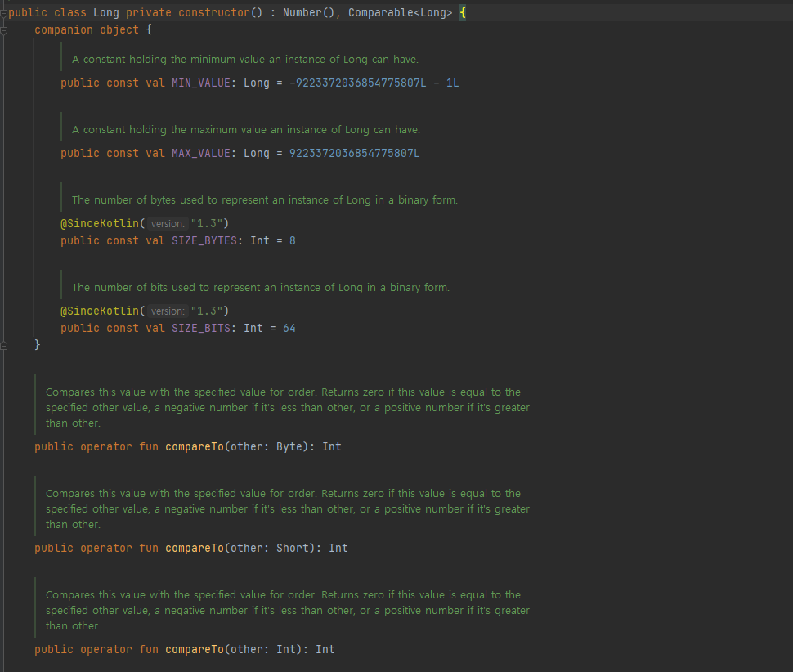Image resolution: width=793 pixels, height=672 pixels.
Task: Collapse the companion object fold marker
Action: pyautogui.click(x=3, y=30)
